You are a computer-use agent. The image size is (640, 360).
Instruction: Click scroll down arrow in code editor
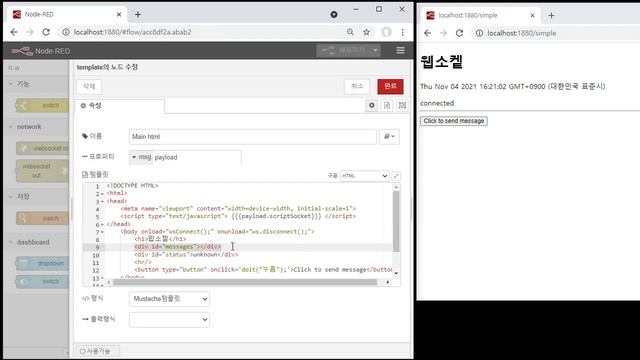pyautogui.click(x=396, y=273)
